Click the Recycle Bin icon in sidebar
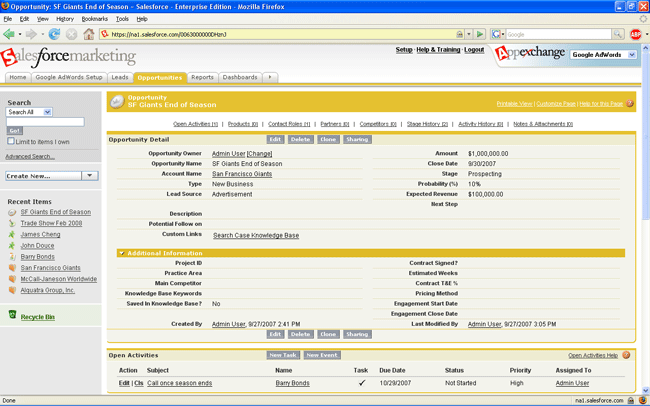Screen dimensions: 650x406 tap(12, 315)
